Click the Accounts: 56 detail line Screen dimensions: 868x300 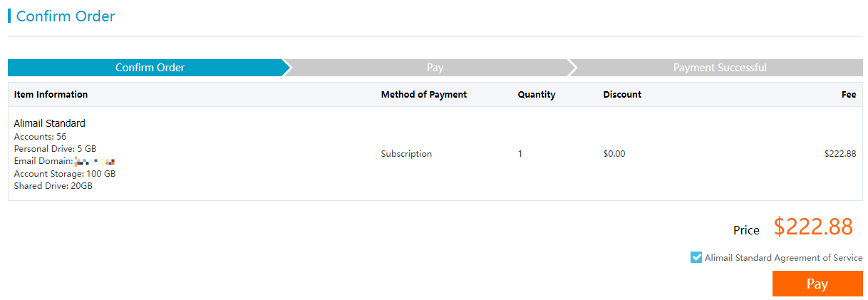[x=40, y=136]
